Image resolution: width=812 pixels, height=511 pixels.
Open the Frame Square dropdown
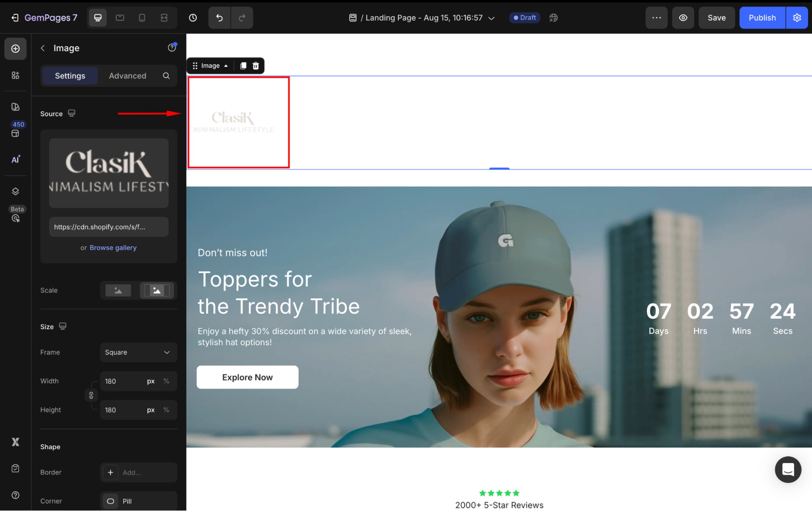click(x=138, y=352)
